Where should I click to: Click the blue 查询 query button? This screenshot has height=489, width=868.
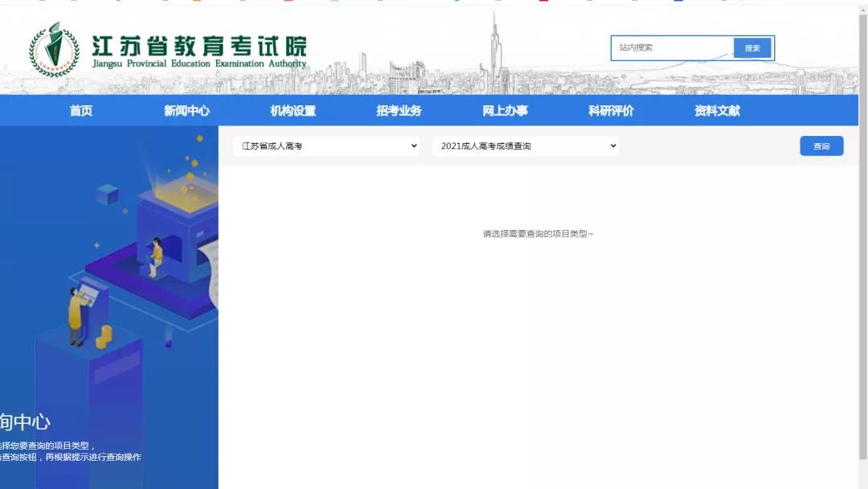point(821,146)
